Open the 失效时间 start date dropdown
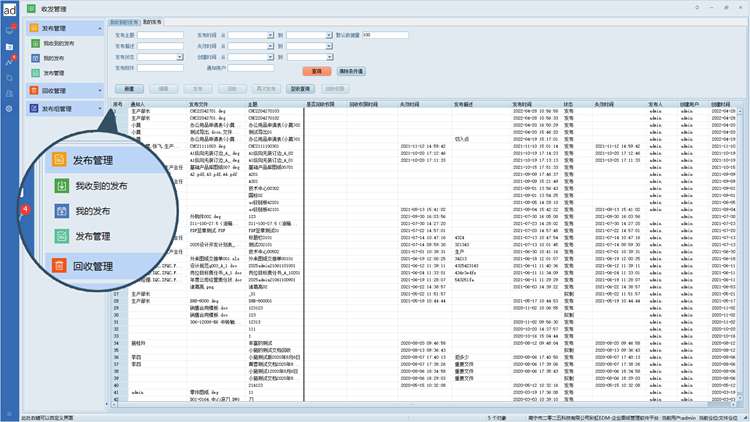750x422 pixels. [270, 46]
